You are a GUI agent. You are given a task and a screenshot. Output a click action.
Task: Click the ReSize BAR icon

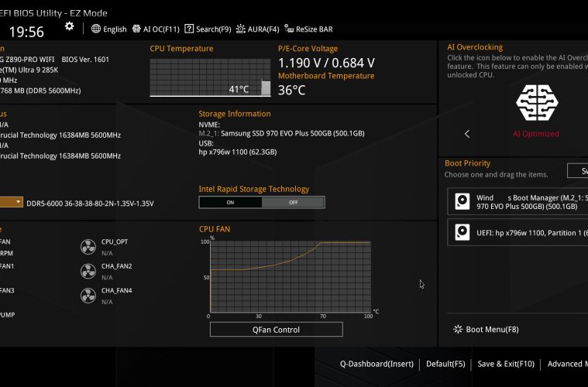[289, 29]
